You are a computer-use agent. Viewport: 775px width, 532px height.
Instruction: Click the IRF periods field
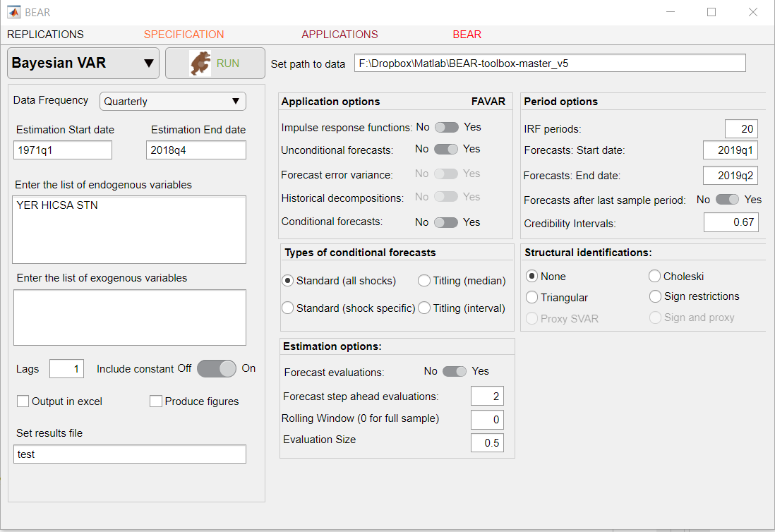(x=741, y=129)
